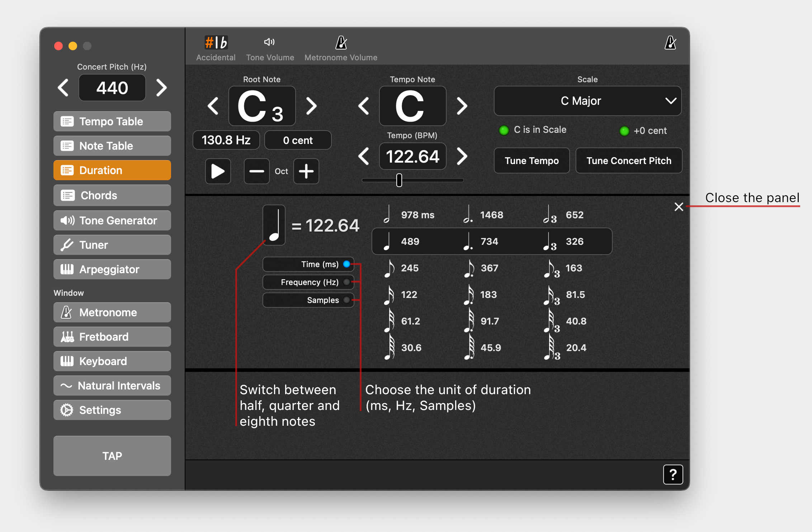Click the tempo slider handle
The image size is (812, 532).
399,180
